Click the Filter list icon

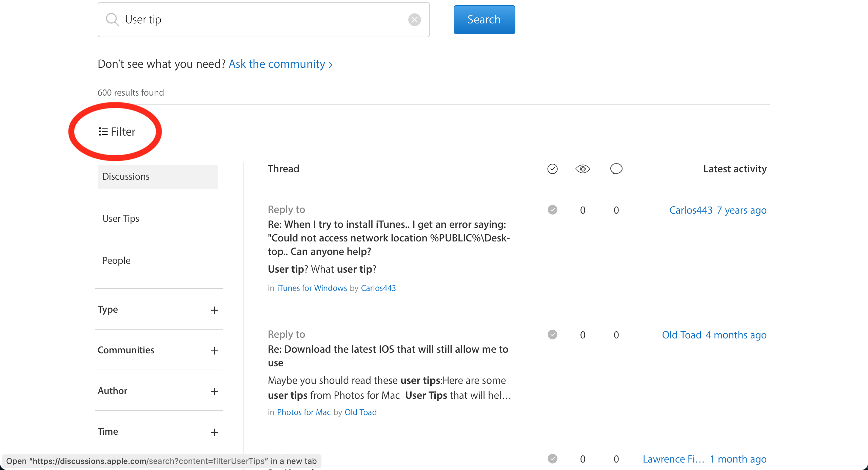103,132
